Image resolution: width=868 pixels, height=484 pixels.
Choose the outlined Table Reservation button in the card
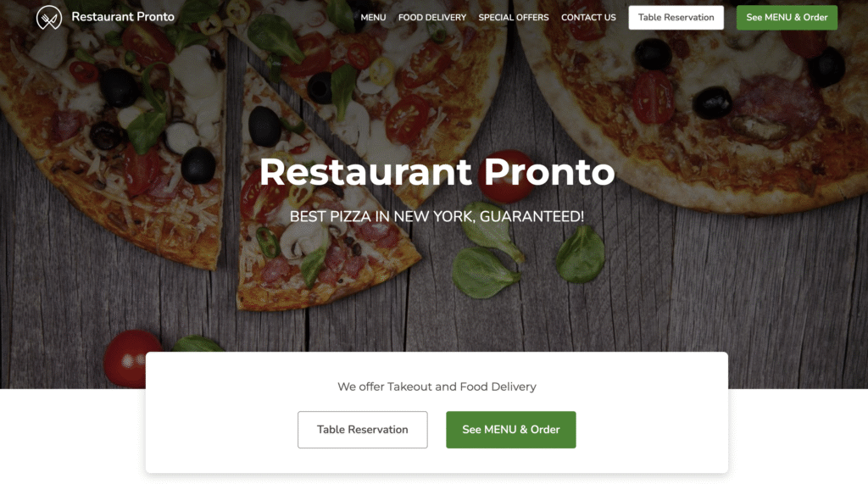point(363,430)
